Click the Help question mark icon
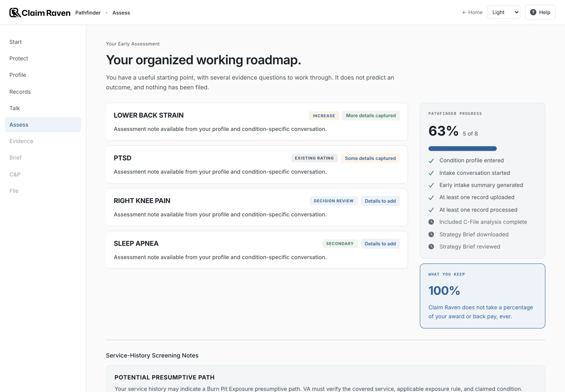Image resolution: width=565 pixels, height=392 pixels. tap(533, 12)
